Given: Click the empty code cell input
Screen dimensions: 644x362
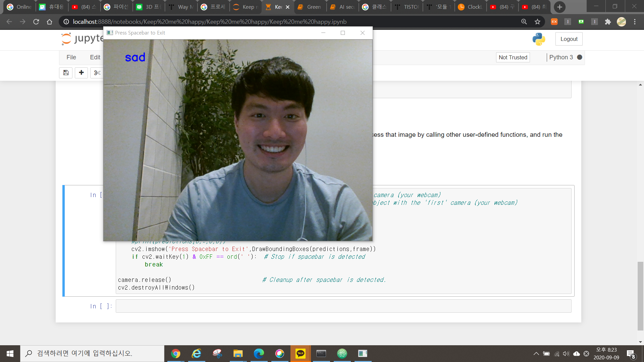Looking at the screenshot, I should click(x=343, y=306).
